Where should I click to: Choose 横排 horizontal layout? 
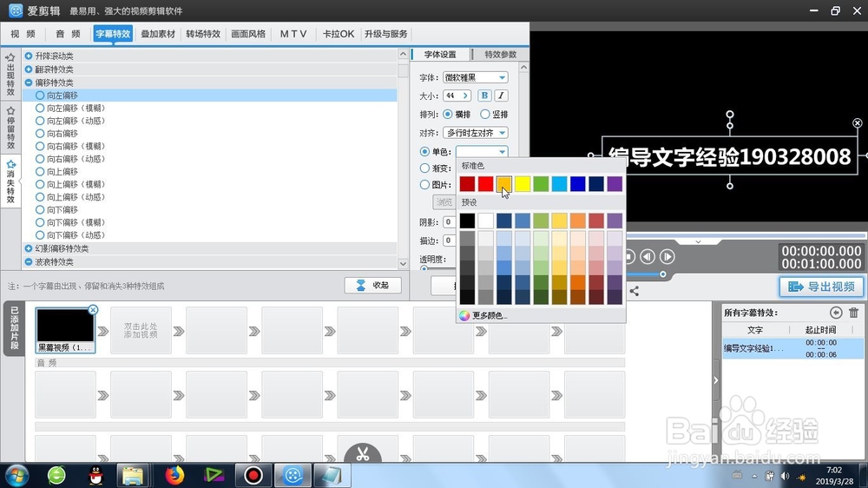coord(447,114)
